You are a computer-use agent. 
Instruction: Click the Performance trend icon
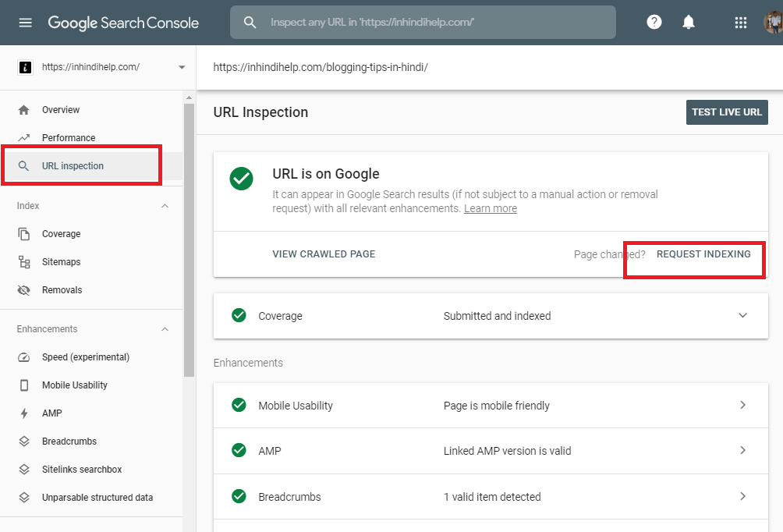24,138
